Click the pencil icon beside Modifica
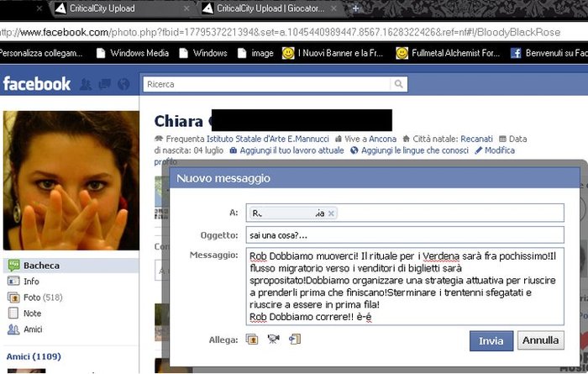 (x=478, y=150)
